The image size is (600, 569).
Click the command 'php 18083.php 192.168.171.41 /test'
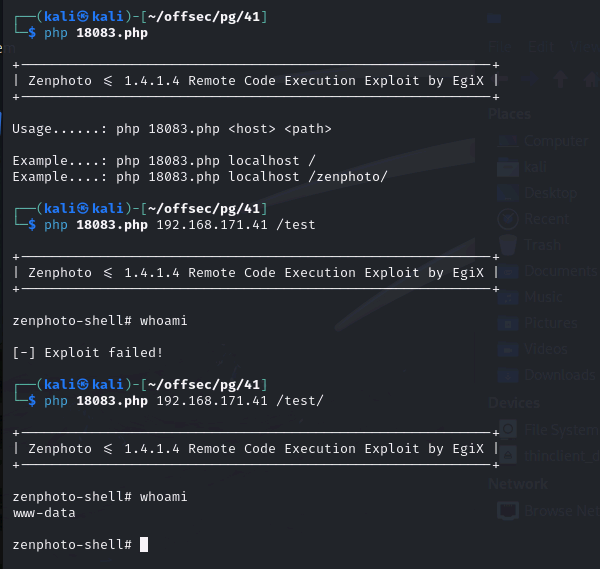[179, 225]
